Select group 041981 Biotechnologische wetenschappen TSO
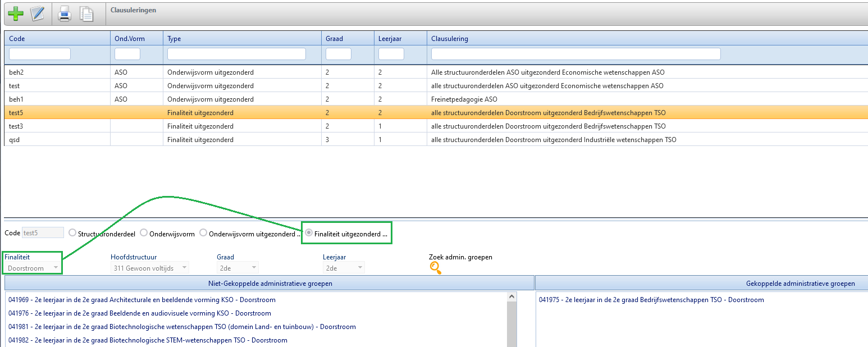 point(182,327)
